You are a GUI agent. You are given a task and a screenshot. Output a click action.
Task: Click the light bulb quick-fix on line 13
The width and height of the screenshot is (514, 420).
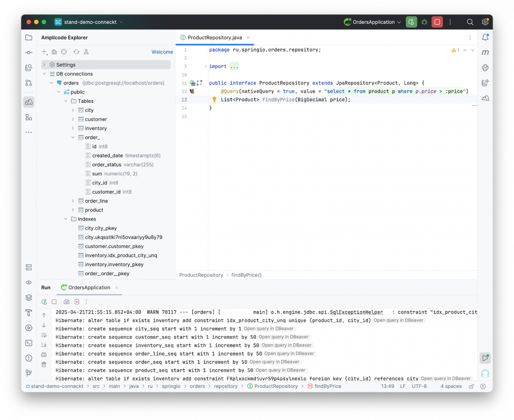pyautogui.click(x=214, y=99)
